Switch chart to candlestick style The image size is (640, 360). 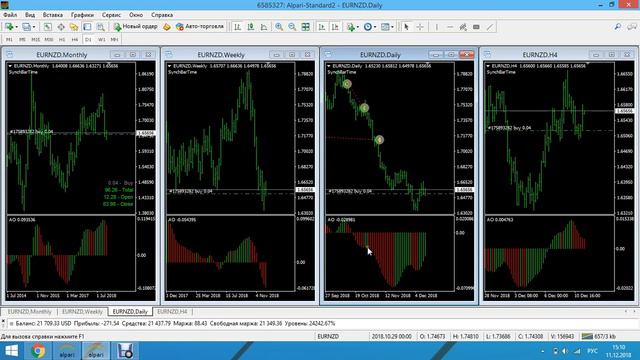(251, 27)
